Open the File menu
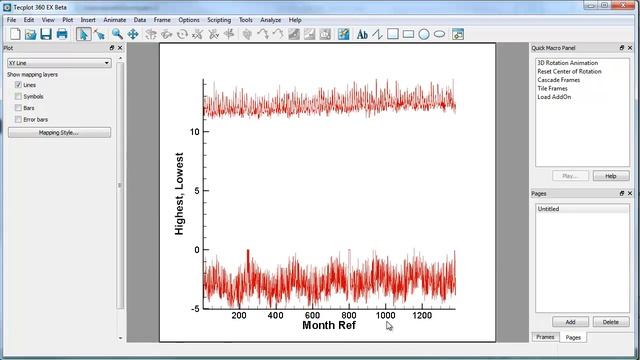Image resolution: width=640 pixels, height=360 pixels. click(x=11, y=20)
